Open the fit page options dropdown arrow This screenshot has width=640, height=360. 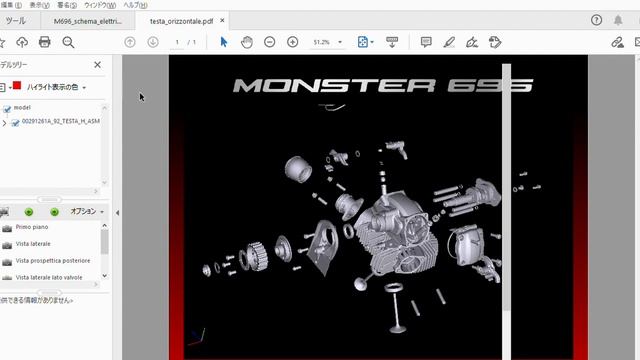(372, 42)
